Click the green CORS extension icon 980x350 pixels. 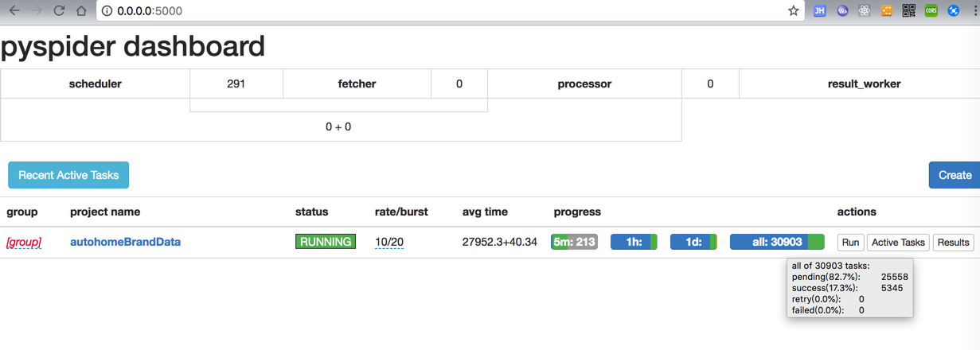(x=931, y=11)
